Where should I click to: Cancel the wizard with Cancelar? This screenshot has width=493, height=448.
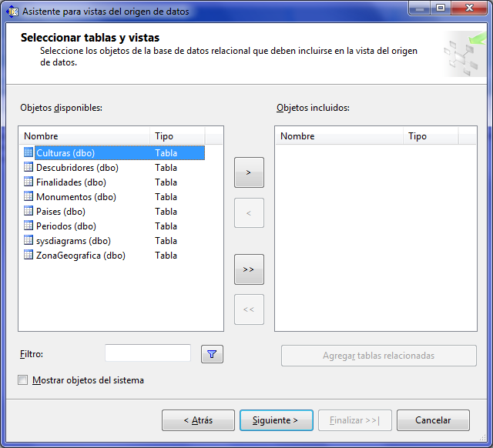[433, 420]
